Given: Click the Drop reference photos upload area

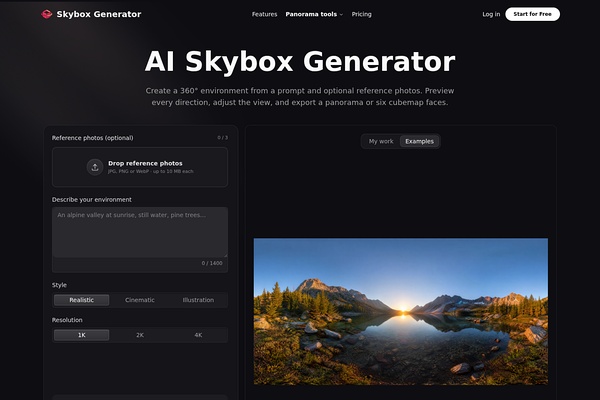Looking at the screenshot, I should click(140, 167).
